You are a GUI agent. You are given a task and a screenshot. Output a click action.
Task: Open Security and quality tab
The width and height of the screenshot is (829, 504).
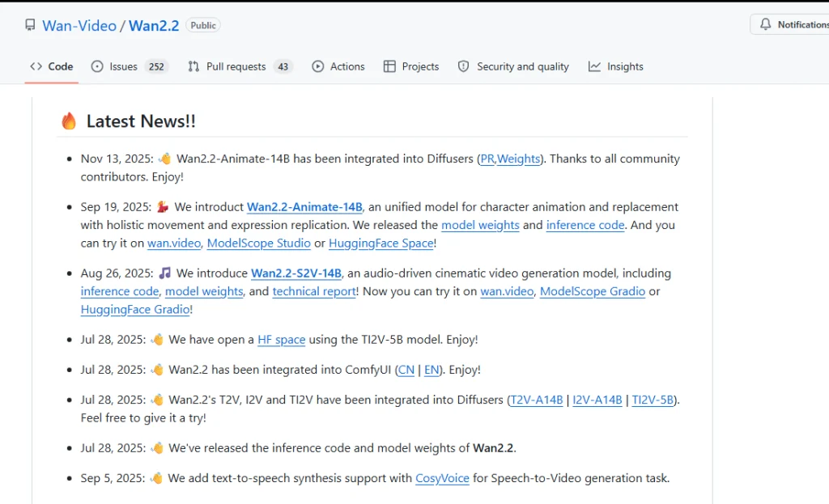[513, 66]
